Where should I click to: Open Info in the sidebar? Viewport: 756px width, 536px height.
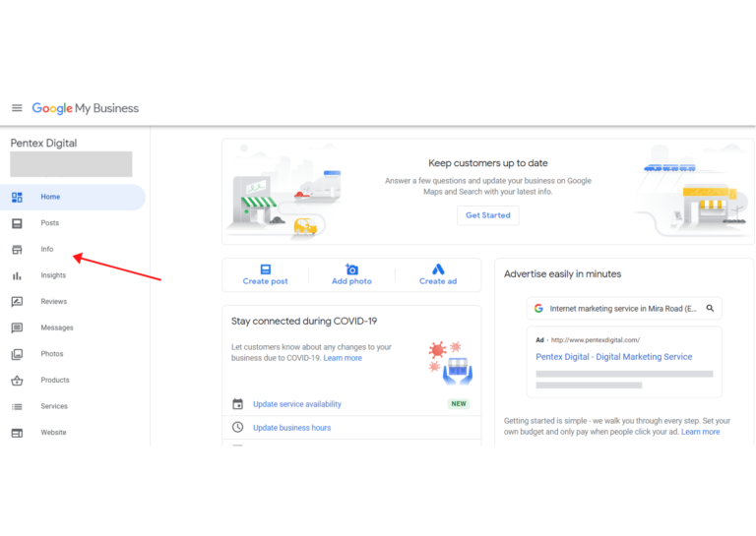coord(47,249)
